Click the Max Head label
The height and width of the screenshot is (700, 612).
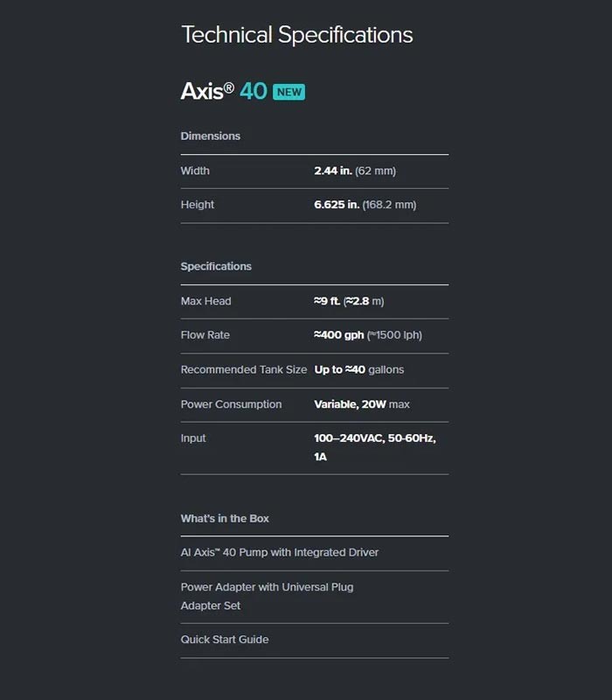click(x=205, y=301)
